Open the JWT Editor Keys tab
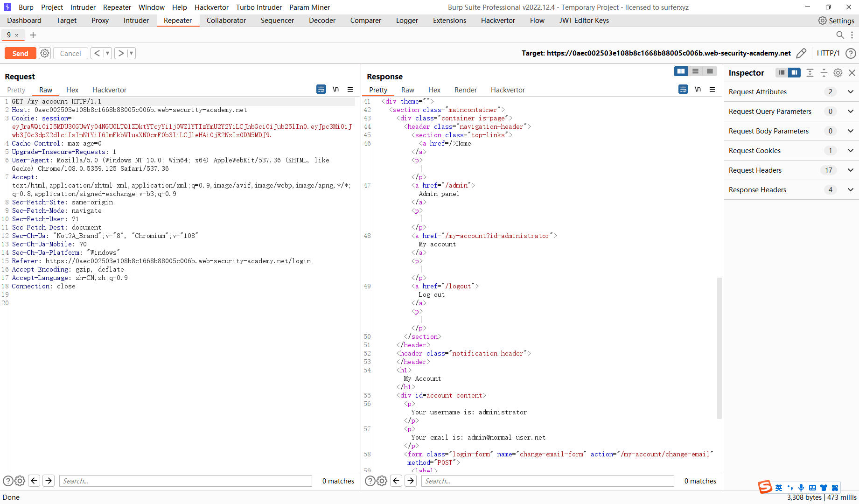 pos(584,21)
